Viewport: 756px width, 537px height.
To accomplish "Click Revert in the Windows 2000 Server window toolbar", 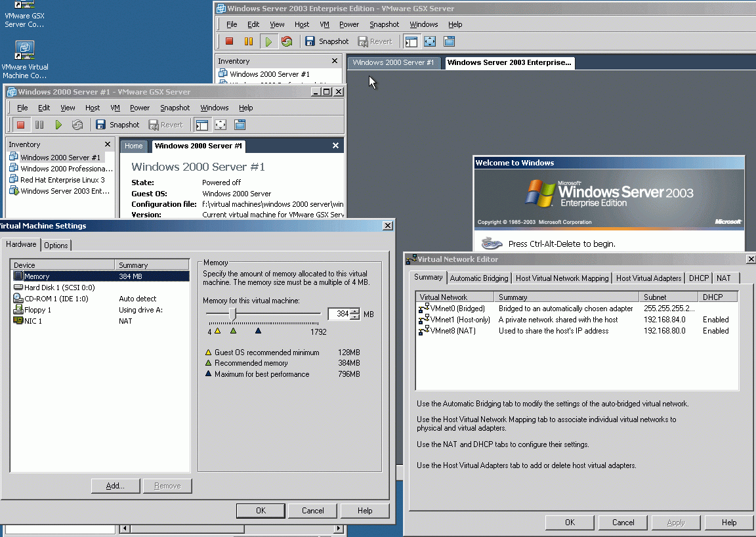I will pos(165,125).
